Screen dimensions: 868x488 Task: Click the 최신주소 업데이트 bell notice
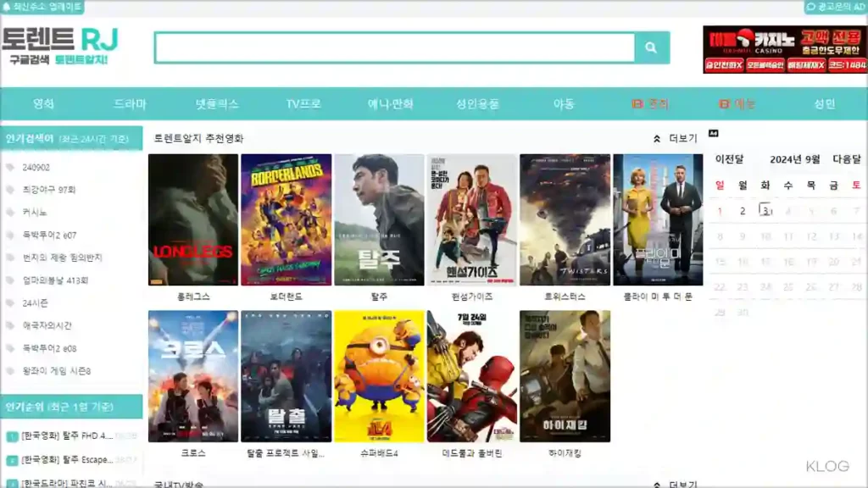[x=42, y=7]
